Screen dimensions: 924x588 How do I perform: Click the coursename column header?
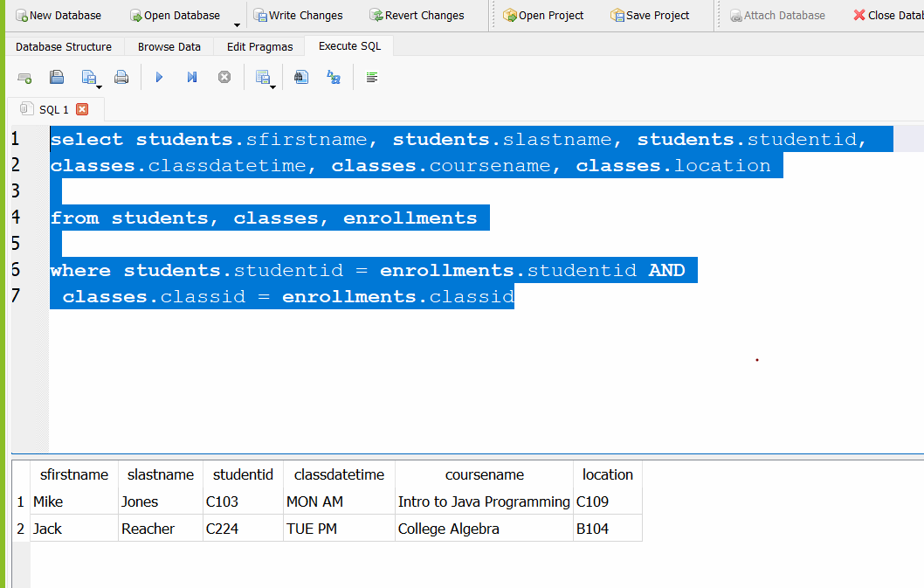(485, 474)
